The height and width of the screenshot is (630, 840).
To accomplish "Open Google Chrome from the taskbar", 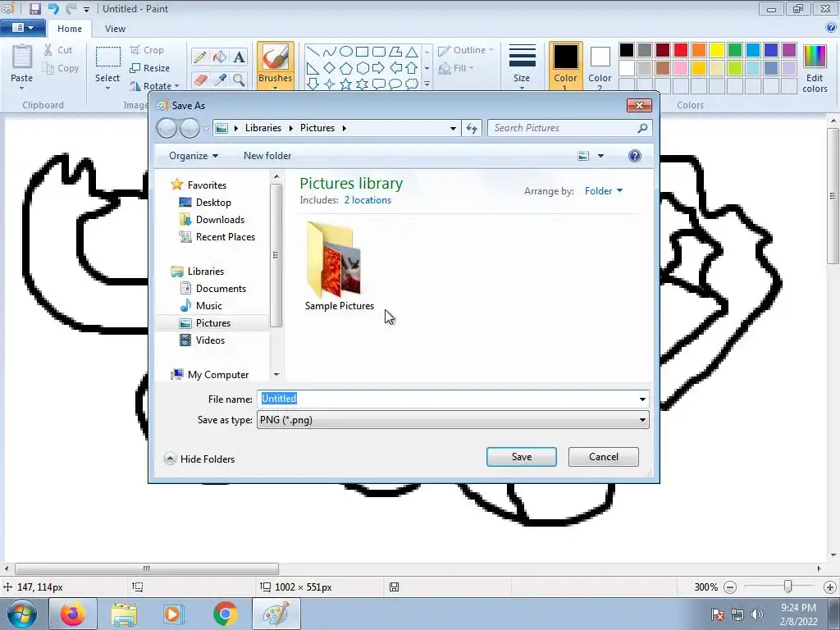I will point(225,614).
